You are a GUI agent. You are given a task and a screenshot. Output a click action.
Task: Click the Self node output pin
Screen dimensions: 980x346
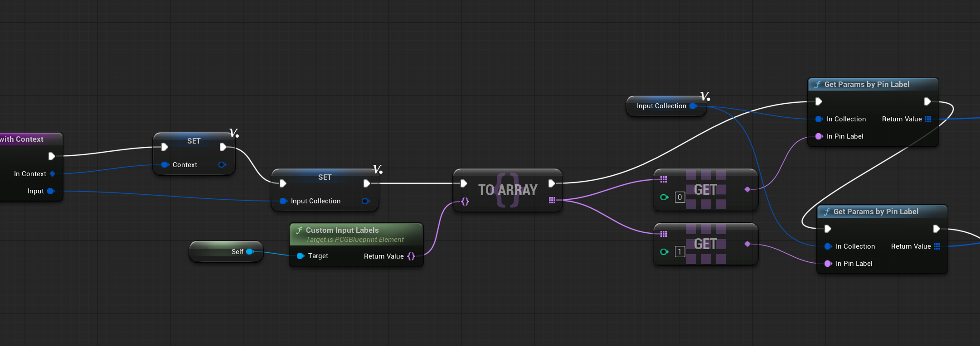pyautogui.click(x=250, y=252)
